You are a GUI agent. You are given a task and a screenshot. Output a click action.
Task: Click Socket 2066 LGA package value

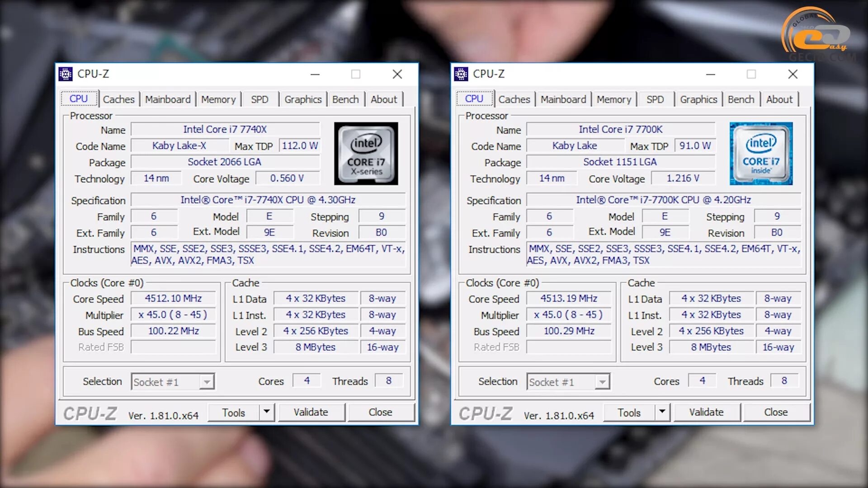(x=225, y=162)
